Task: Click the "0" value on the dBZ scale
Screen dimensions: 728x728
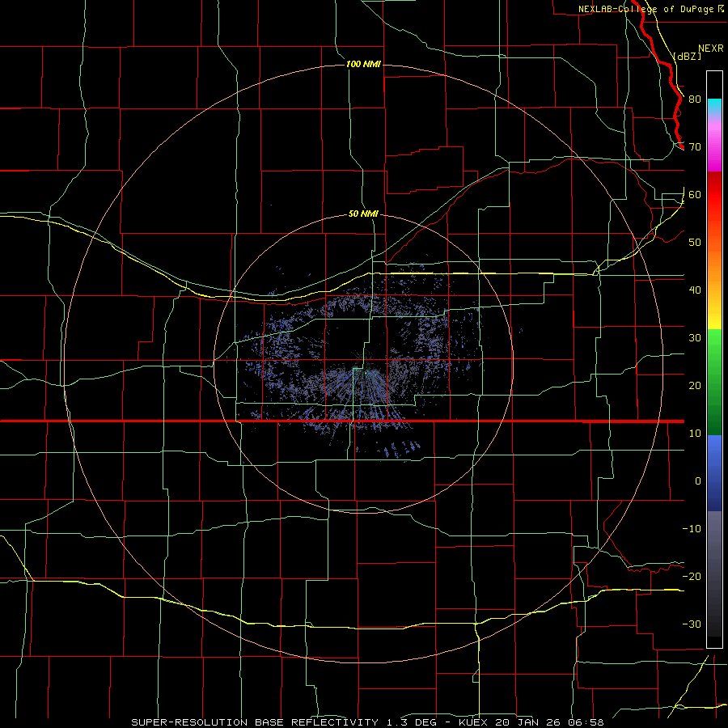Action: click(698, 481)
